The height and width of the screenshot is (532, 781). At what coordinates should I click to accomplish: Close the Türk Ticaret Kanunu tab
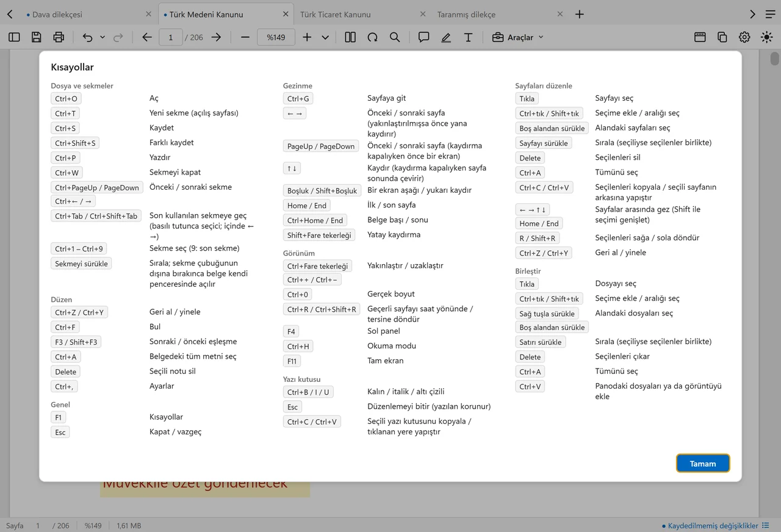click(423, 14)
